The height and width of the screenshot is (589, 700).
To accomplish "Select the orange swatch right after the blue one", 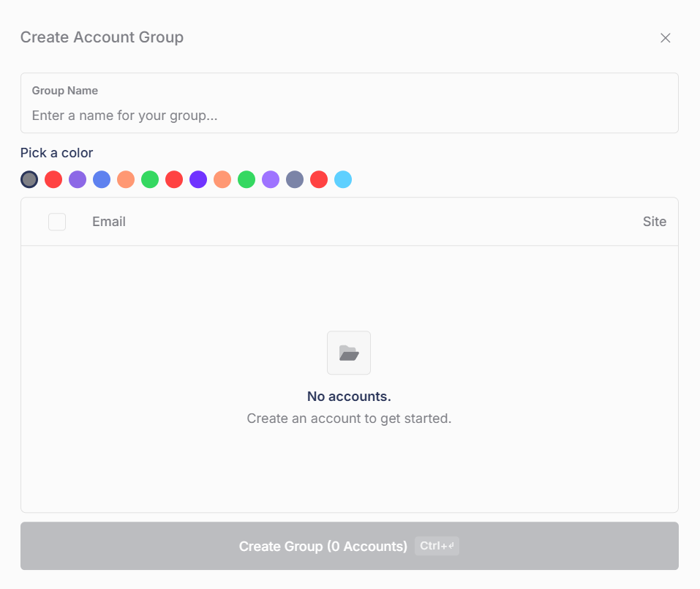I will (126, 179).
